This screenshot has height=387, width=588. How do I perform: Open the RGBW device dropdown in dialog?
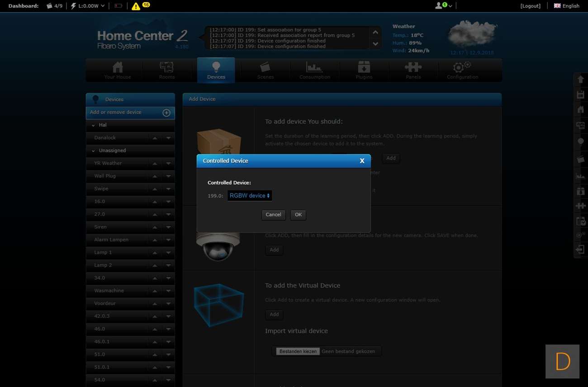tap(250, 196)
